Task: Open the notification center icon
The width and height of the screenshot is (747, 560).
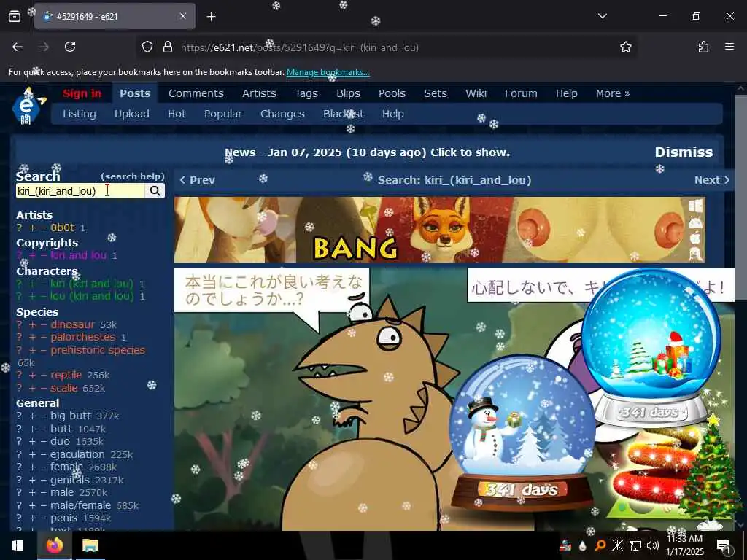Action: pyautogui.click(x=724, y=545)
